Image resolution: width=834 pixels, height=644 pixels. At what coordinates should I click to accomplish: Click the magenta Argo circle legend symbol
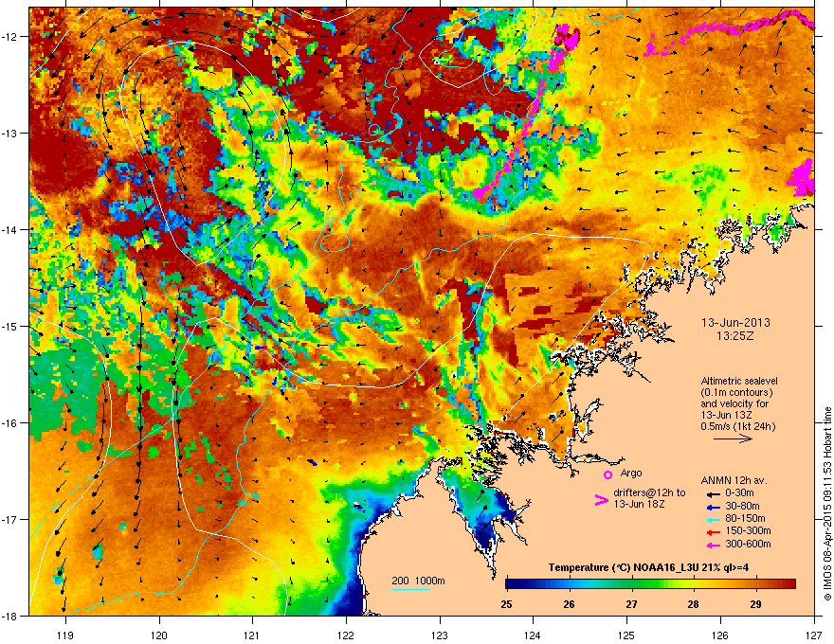click(607, 474)
